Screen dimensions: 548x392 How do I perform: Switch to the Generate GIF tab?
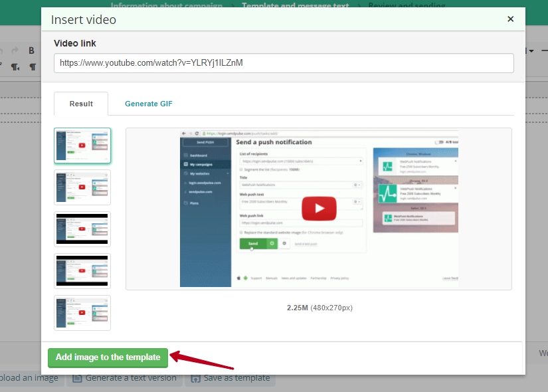coord(147,104)
